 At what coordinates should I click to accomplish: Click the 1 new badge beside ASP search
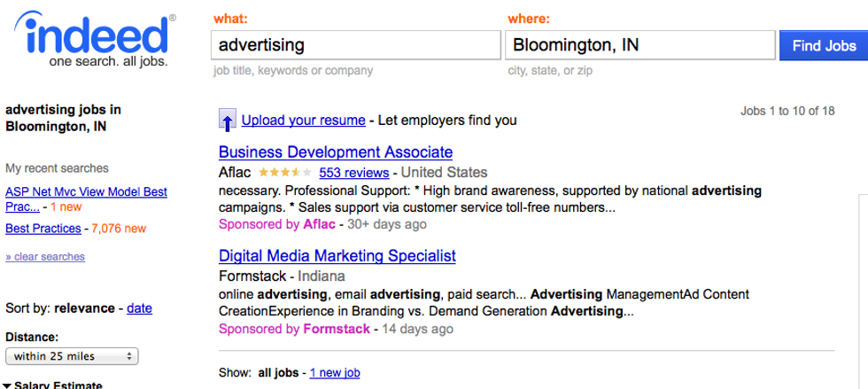[x=68, y=206]
